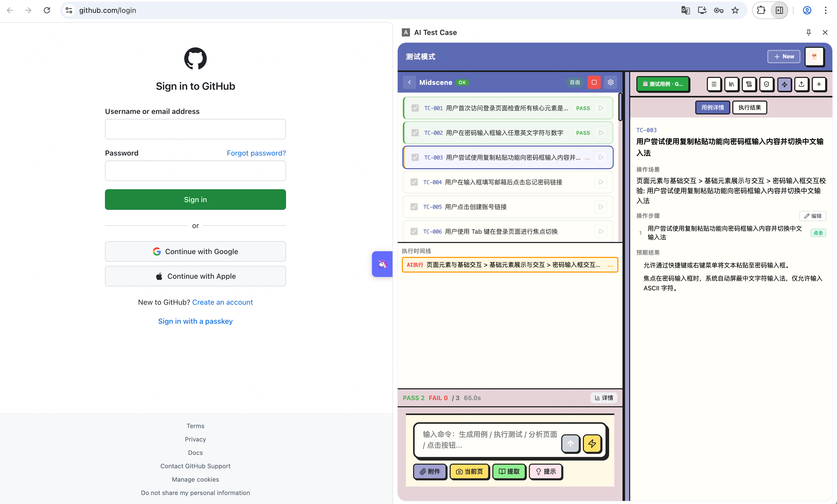Click the 编辑 edit steps button
Viewport: 837px width, 504px height.
point(813,216)
